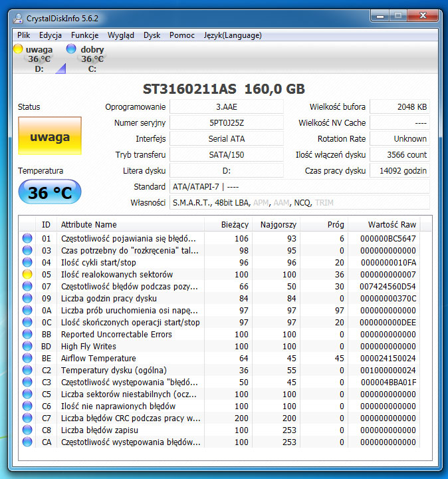
Task: Click status orb of attribute C6
Action: (x=27, y=406)
